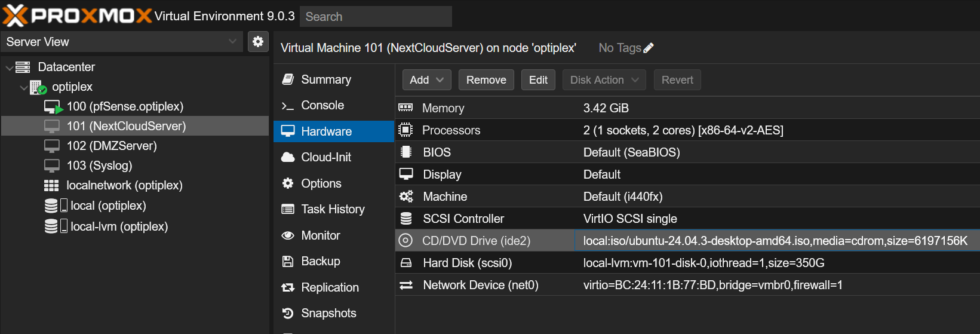Click the Syslog VM monitor icon

click(x=52, y=166)
